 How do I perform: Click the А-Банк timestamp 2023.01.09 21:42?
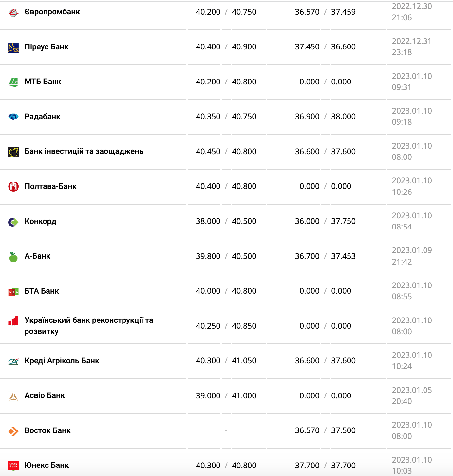(412, 256)
